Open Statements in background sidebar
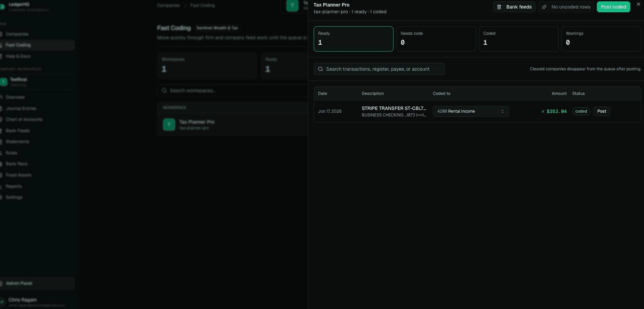 click(x=17, y=142)
